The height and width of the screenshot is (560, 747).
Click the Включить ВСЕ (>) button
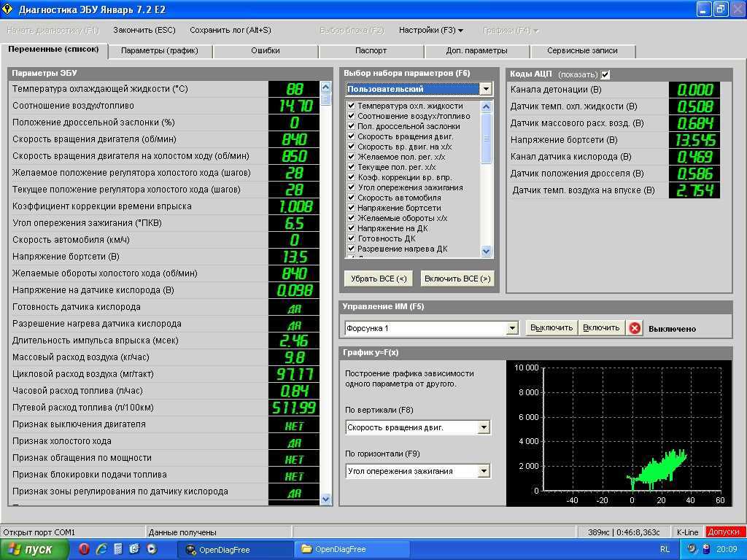pyautogui.click(x=457, y=279)
